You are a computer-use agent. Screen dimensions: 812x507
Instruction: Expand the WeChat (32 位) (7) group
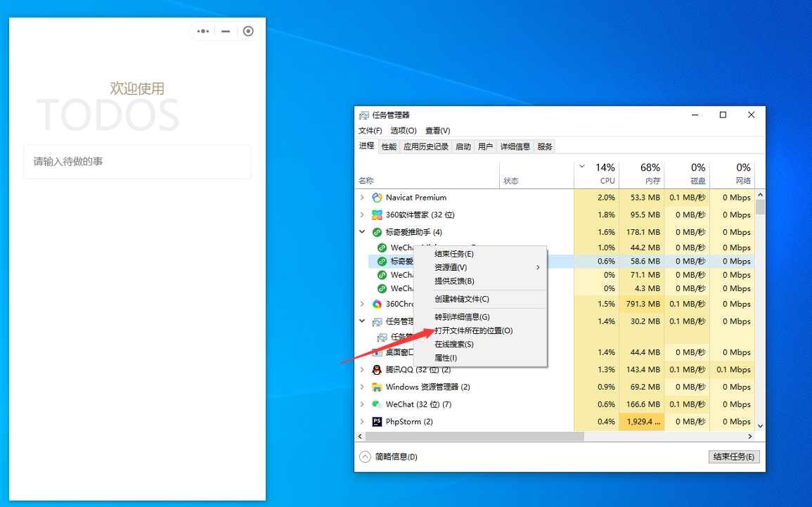click(362, 404)
